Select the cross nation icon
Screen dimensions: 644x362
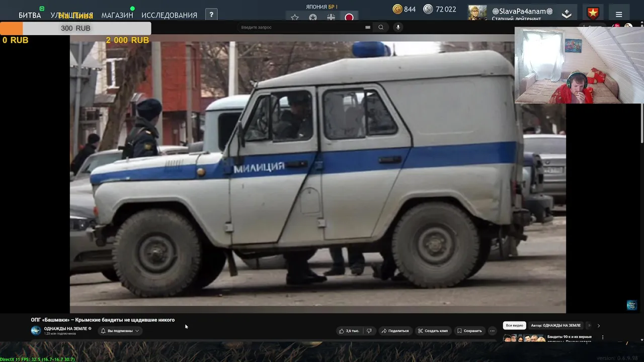tap(331, 18)
